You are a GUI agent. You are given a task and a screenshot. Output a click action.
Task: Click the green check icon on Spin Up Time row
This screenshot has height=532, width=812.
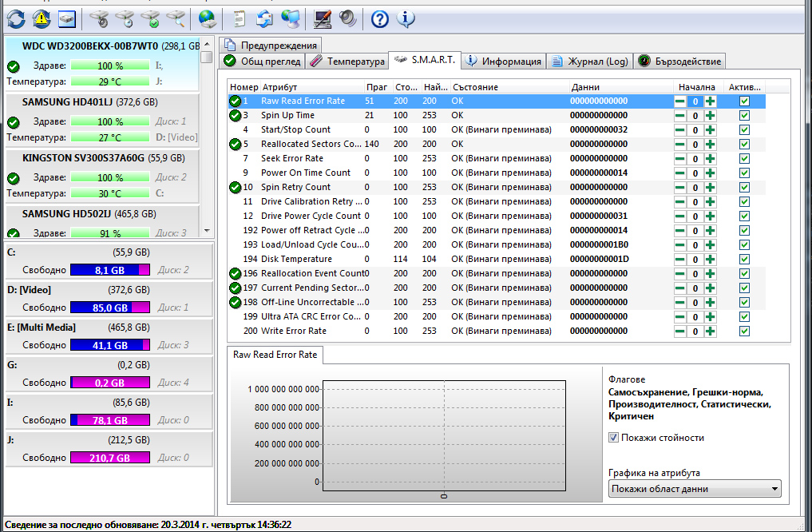click(235, 116)
